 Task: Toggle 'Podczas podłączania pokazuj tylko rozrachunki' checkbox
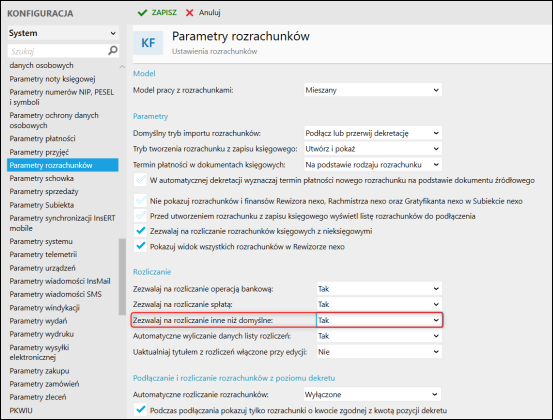(x=141, y=410)
